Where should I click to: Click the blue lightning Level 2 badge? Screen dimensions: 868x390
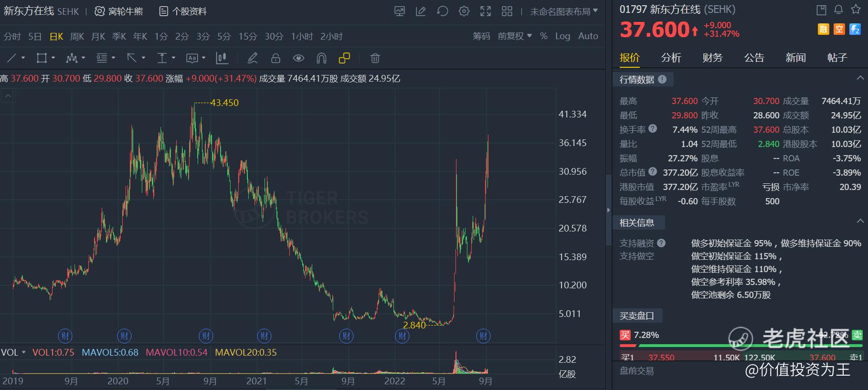pyautogui.click(x=855, y=30)
